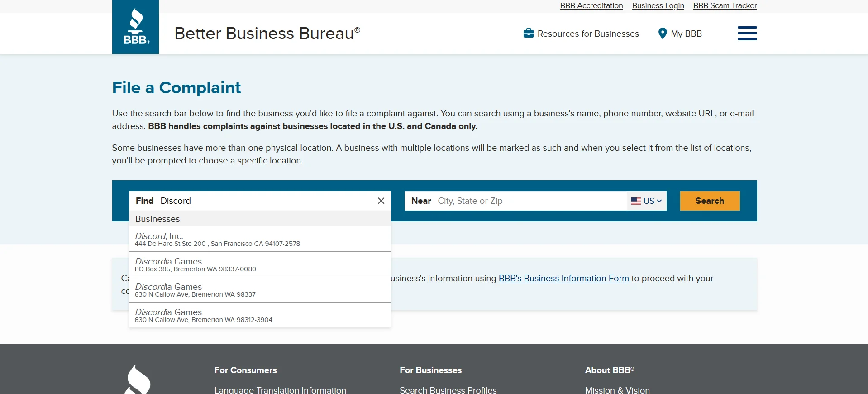Screen dimensions: 868x394
Task: Click the footer BBB torch logo
Action: tap(137, 380)
